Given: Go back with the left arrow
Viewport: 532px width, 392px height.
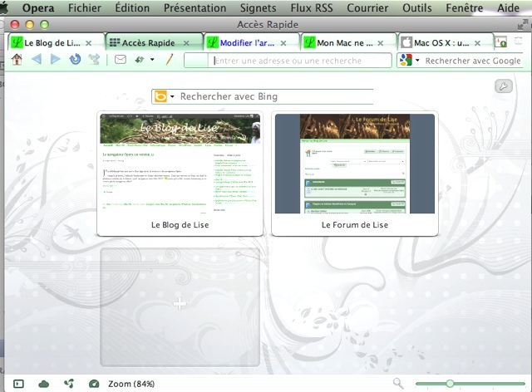Looking at the screenshot, I should [x=36, y=60].
